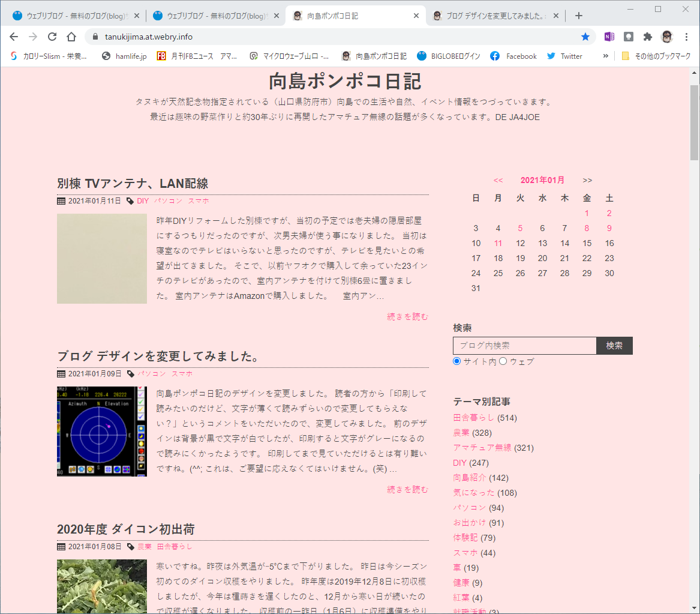Go to next month with >>
This screenshot has width=700, height=614.
pyautogui.click(x=587, y=181)
